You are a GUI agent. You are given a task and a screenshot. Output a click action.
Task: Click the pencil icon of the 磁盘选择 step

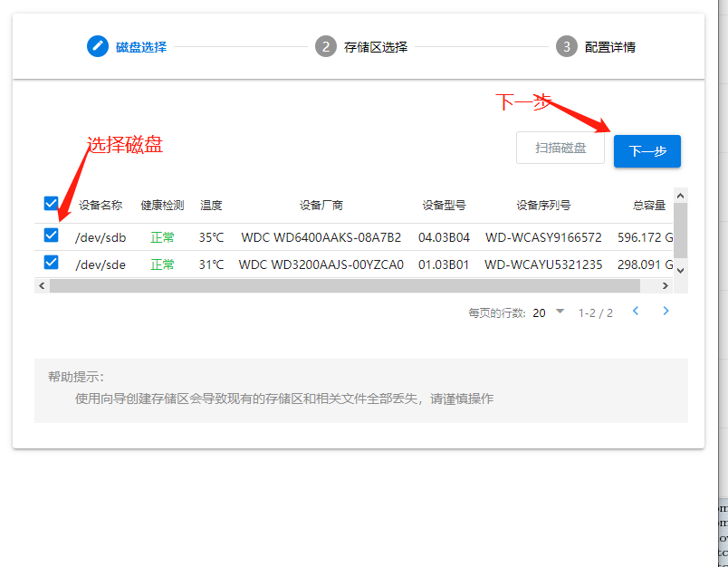pos(98,46)
